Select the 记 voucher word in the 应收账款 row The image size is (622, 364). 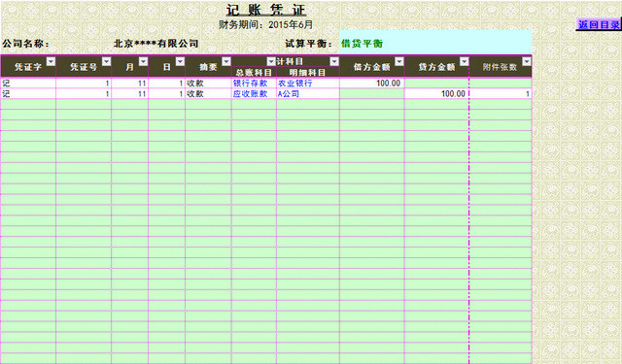click(x=28, y=94)
